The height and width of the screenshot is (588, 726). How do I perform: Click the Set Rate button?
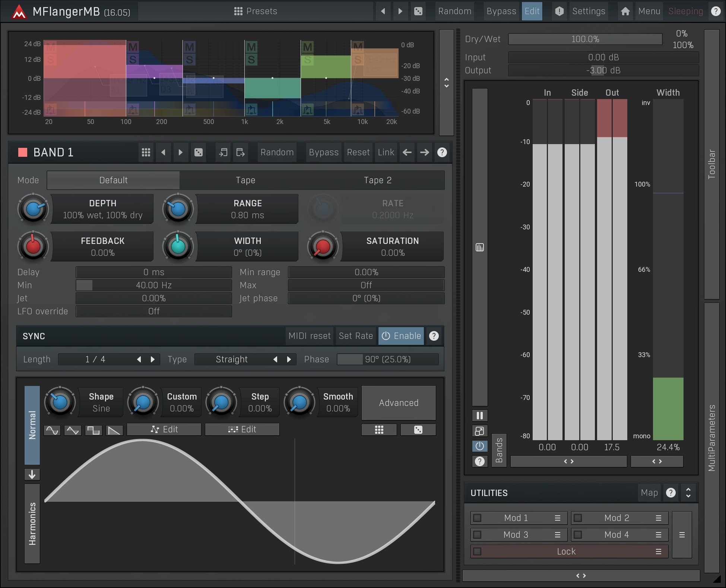pos(356,336)
